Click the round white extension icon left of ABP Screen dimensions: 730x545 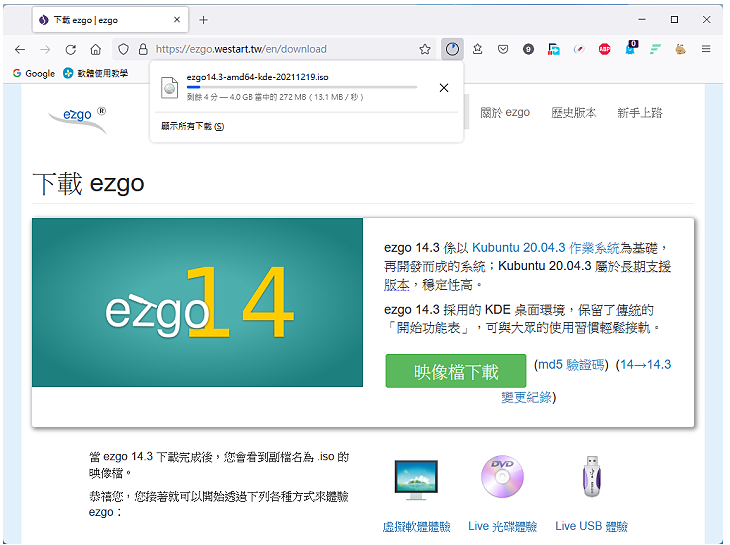coord(579,49)
